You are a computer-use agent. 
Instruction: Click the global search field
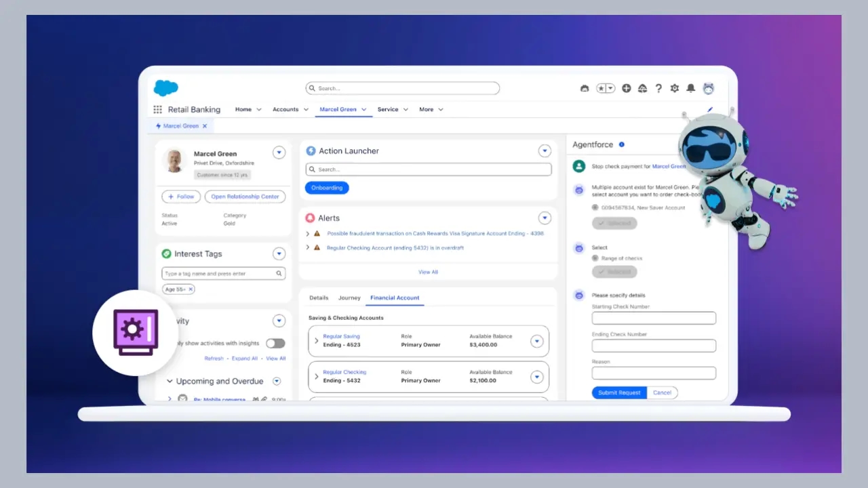point(403,88)
